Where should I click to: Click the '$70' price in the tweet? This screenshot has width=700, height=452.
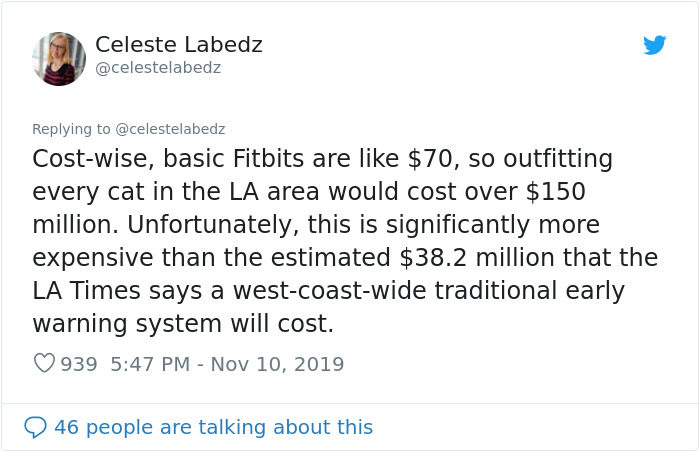[x=430, y=159]
